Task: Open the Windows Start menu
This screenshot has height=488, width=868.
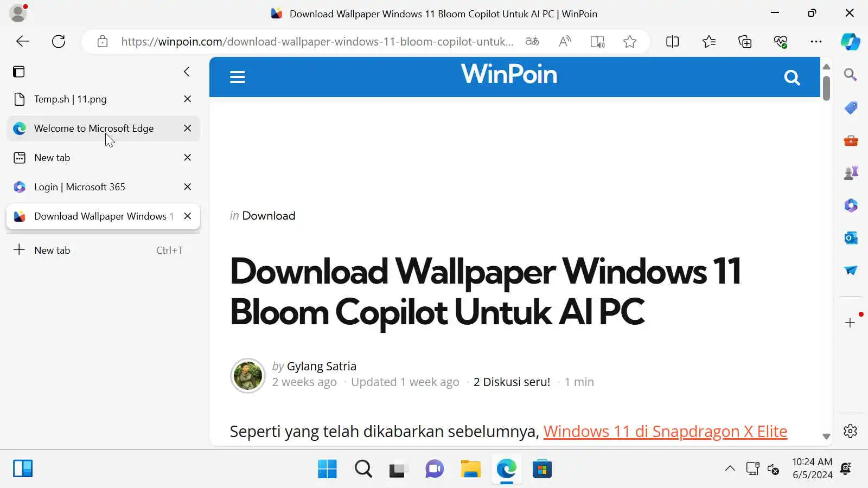Action: [x=327, y=469]
